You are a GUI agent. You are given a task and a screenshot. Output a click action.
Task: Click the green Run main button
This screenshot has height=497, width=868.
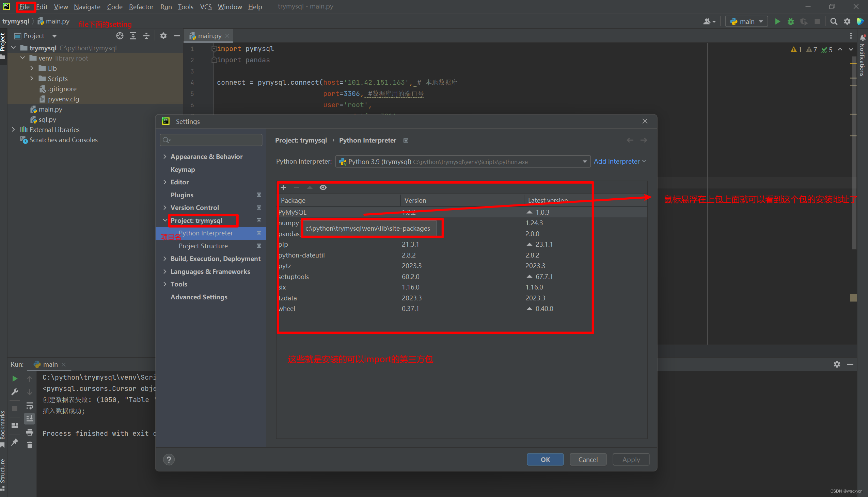(x=777, y=21)
